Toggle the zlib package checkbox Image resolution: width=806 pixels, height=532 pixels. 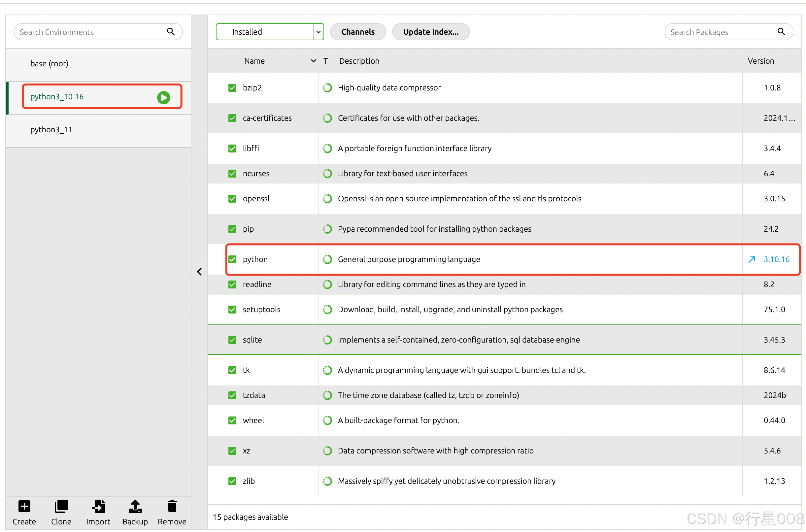pos(232,481)
